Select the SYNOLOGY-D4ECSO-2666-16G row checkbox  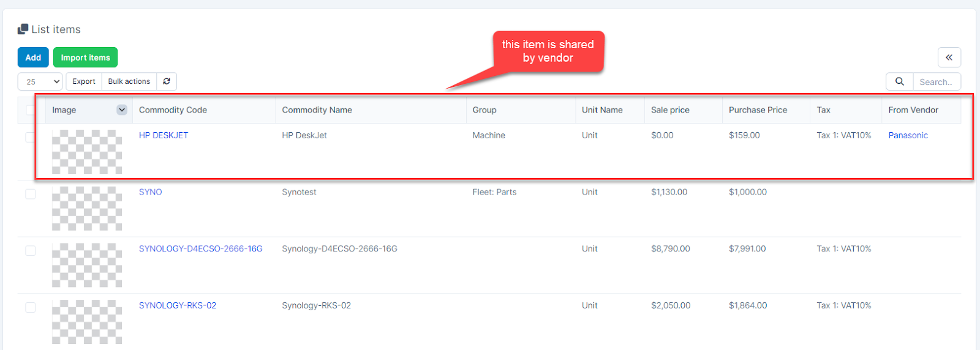(x=31, y=251)
